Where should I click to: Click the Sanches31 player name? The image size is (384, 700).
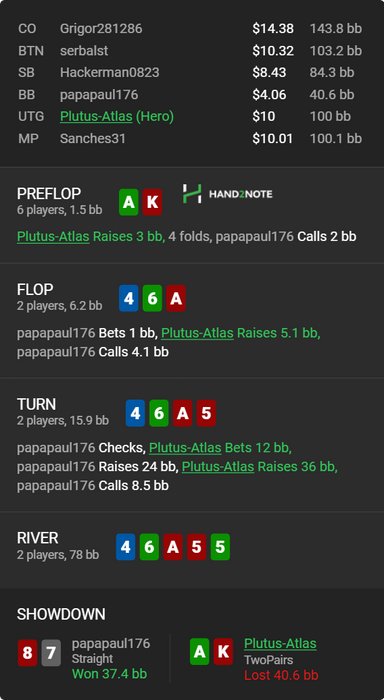pos(93,138)
